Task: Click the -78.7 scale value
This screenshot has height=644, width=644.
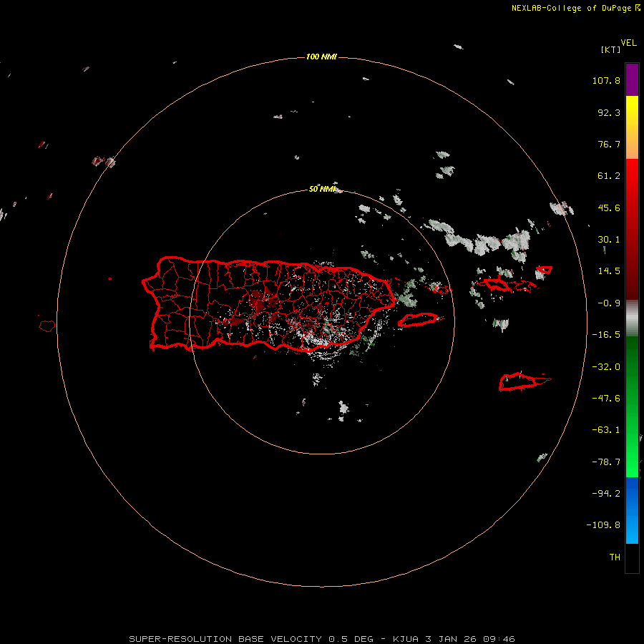Action: click(x=606, y=462)
